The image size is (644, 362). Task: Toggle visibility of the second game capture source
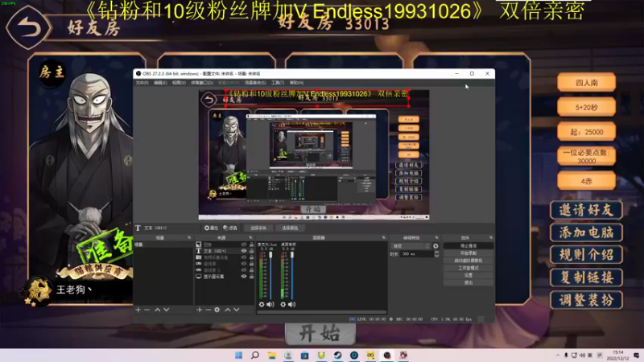pos(244,270)
